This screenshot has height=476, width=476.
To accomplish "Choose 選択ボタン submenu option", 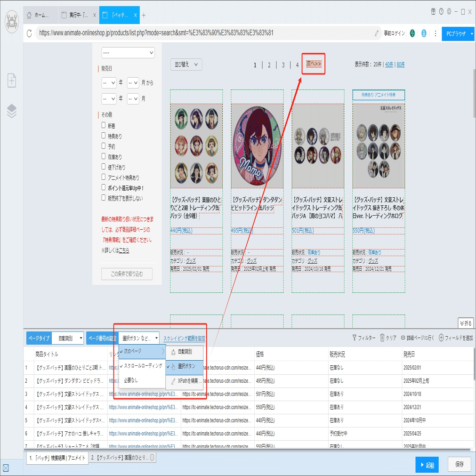I will click(184, 366).
